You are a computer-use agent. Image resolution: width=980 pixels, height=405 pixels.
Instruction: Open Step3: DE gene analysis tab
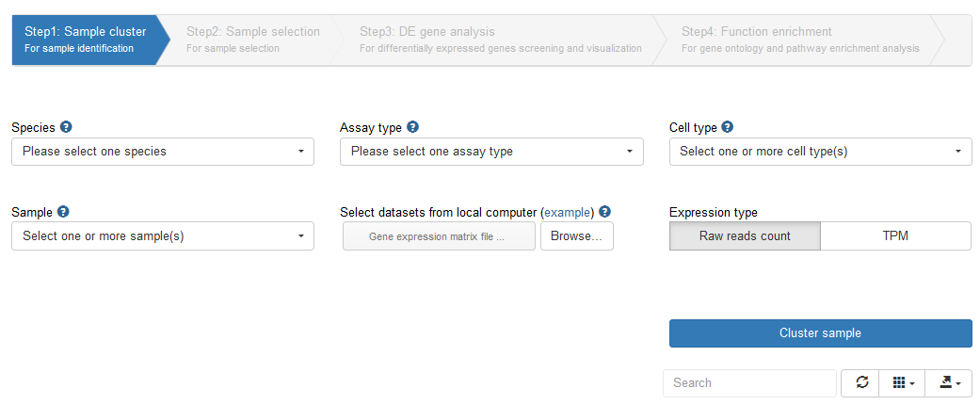(x=500, y=40)
